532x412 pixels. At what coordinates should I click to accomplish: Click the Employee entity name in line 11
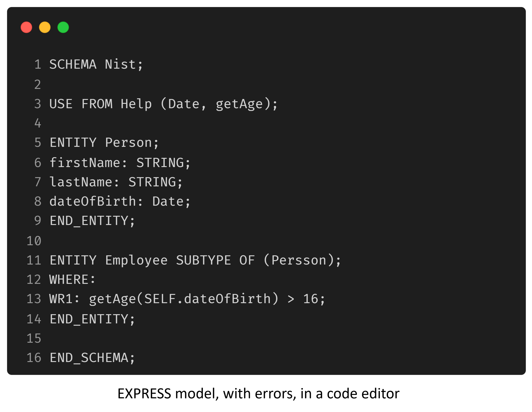point(136,260)
